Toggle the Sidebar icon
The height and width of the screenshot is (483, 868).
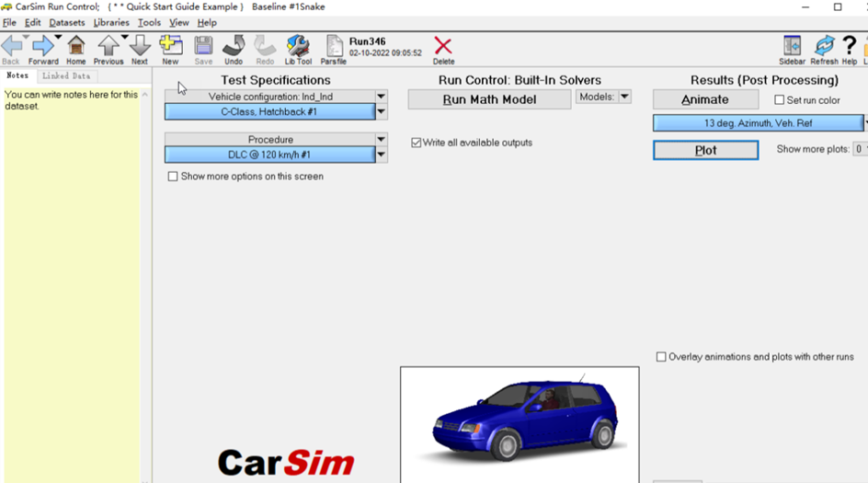pos(793,46)
